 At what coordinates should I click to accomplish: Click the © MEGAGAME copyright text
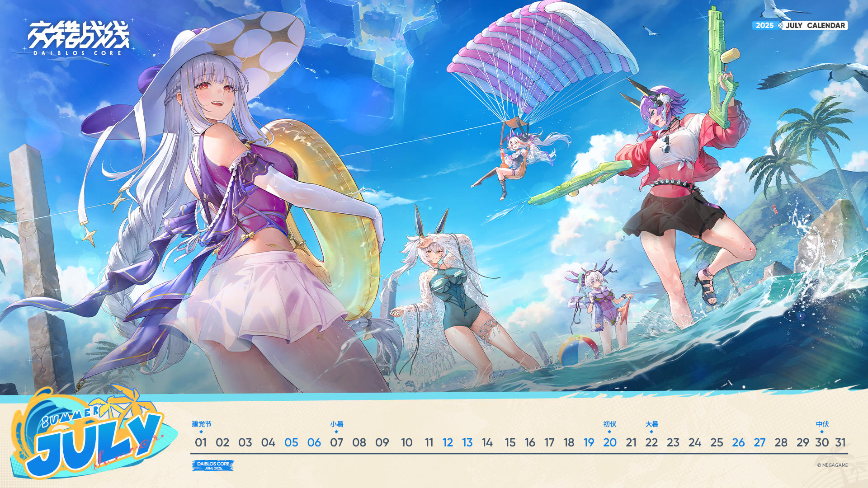(832, 465)
